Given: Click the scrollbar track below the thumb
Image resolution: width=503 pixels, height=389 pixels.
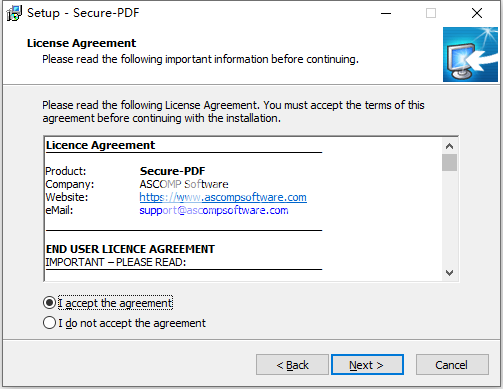Looking at the screenshot, I should pos(449,218).
